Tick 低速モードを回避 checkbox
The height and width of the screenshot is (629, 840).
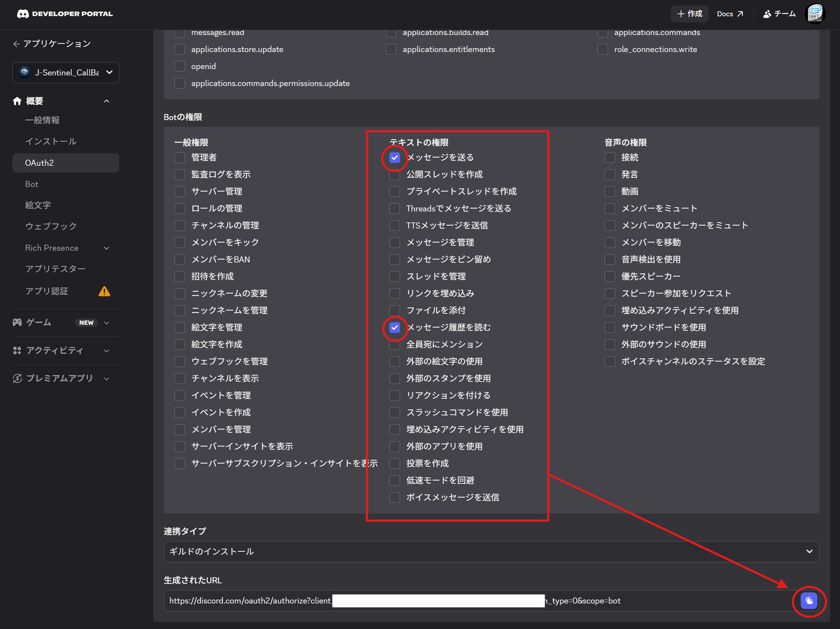point(395,481)
